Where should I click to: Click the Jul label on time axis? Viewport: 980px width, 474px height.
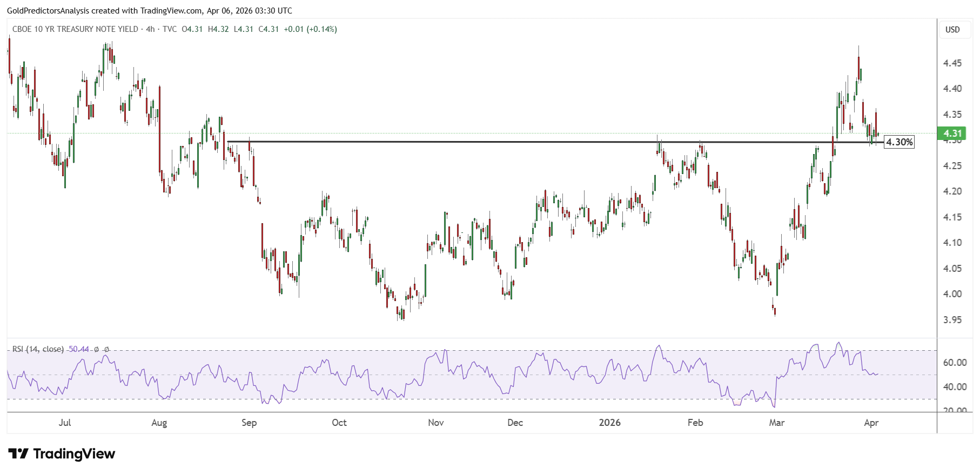pos(65,423)
